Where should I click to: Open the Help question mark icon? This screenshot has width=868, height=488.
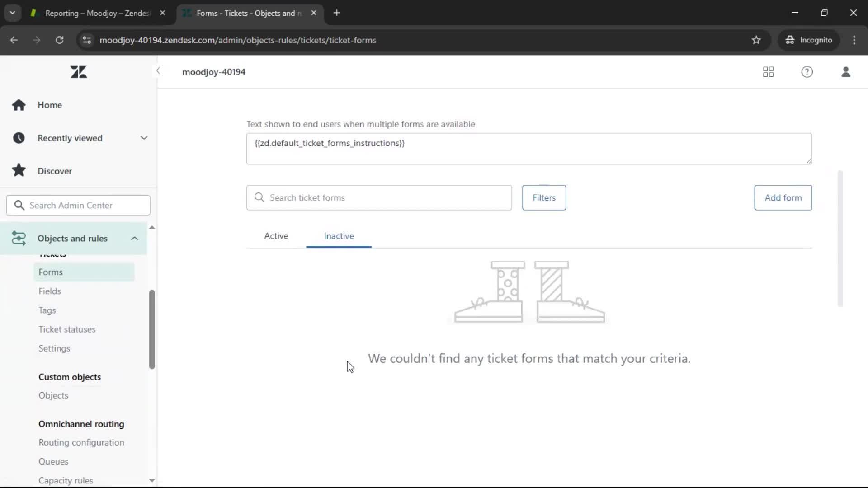tap(807, 72)
